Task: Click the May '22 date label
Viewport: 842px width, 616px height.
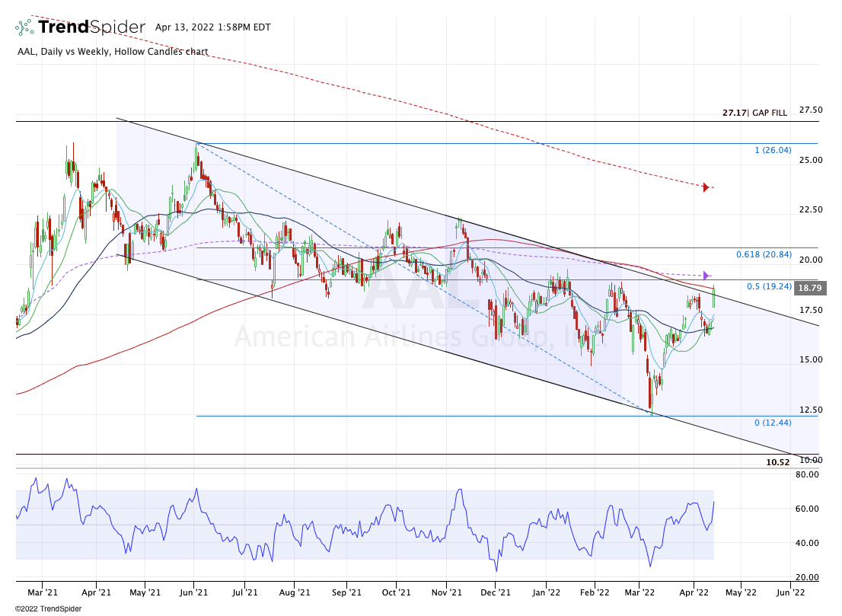Action: pos(741,592)
